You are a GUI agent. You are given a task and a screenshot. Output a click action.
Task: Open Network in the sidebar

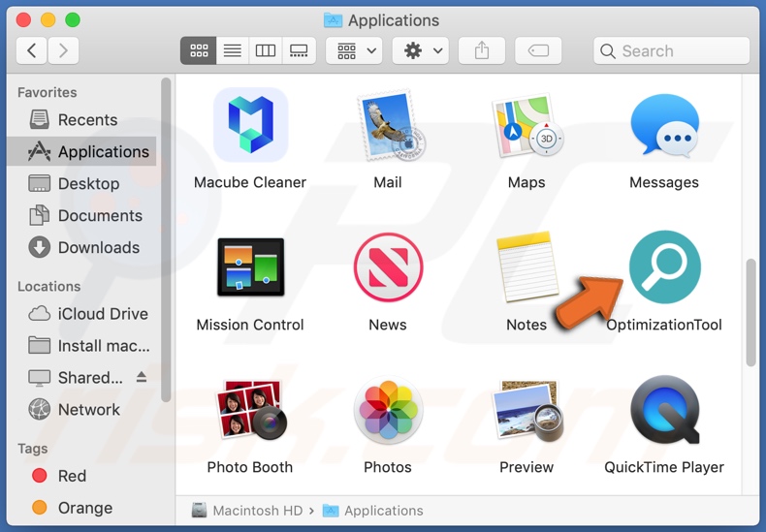coord(82,410)
